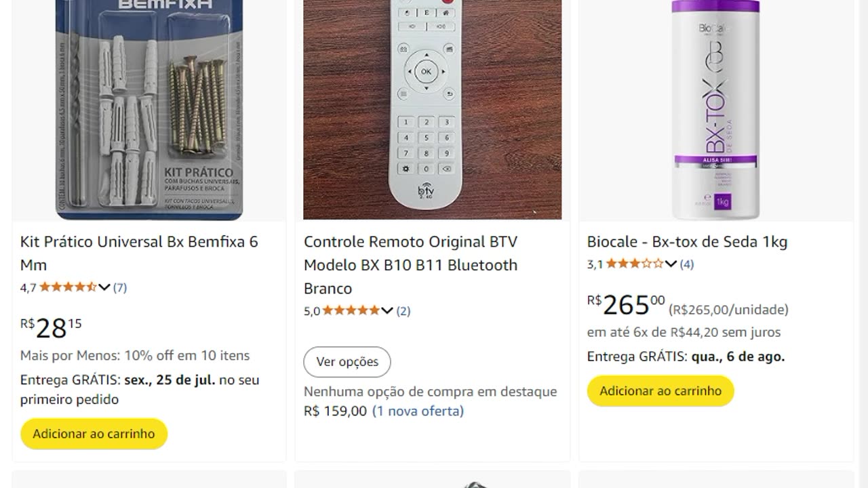Add Biocale Bx-tox to cart
The width and height of the screenshot is (868, 488).
(660, 391)
